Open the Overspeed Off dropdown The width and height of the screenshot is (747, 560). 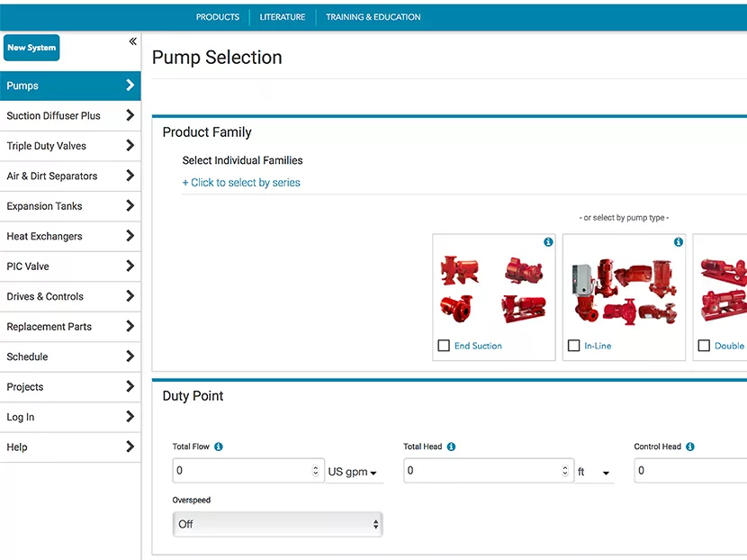click(277, 524)
